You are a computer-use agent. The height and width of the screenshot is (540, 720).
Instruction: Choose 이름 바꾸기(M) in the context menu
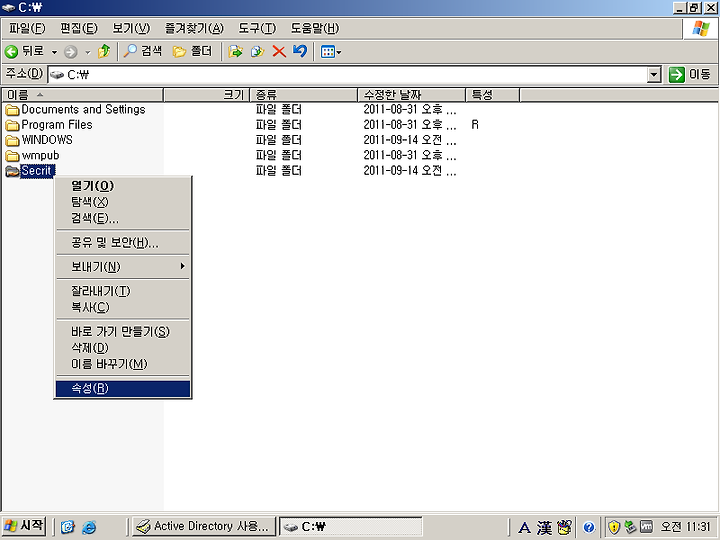[123, 364]
